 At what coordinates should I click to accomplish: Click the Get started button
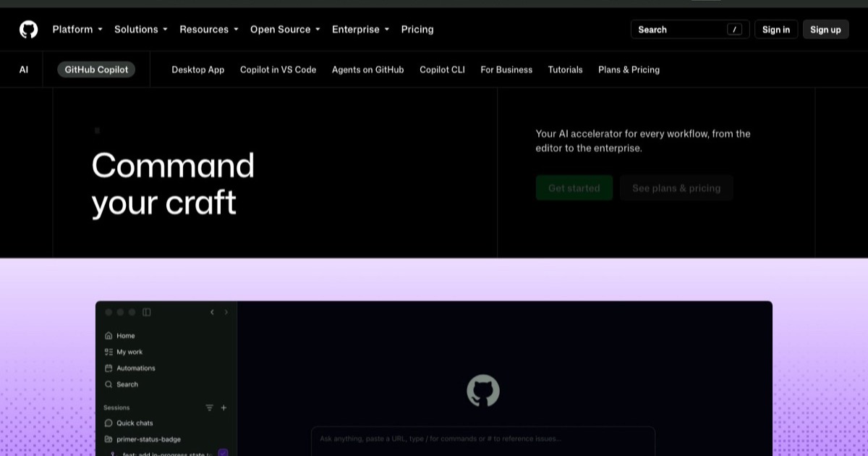click(574, 188)
